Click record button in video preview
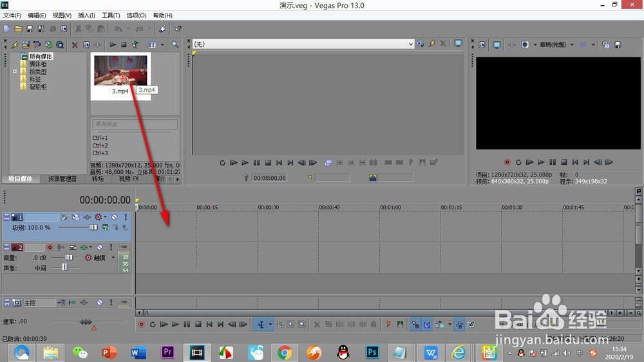 point(507,162)
